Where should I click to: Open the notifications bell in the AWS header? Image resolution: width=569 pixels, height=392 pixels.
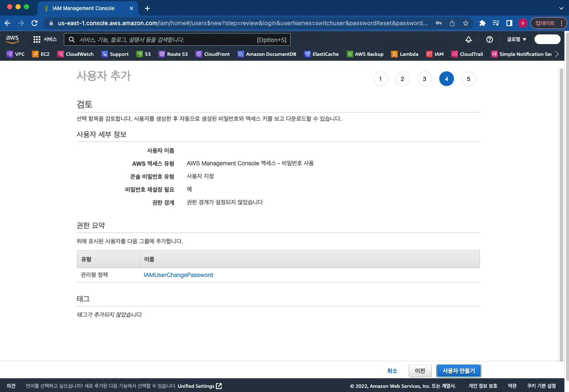point(469,39)
